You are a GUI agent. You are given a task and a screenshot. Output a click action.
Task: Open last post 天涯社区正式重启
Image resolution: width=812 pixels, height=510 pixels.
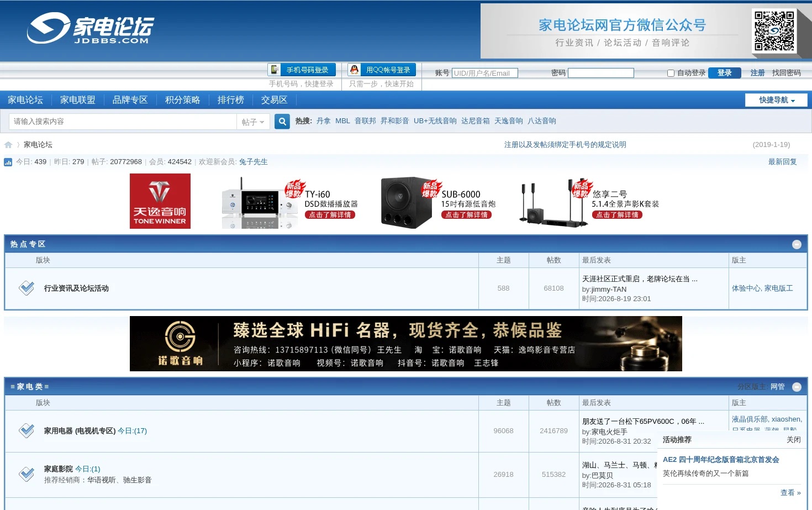(640, 279)
